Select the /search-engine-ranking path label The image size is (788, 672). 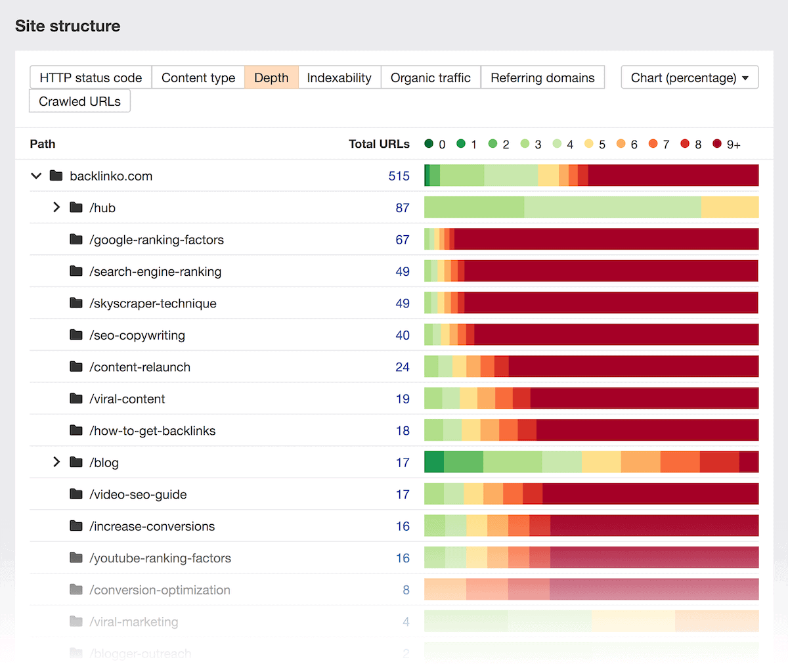coord(156,271)
